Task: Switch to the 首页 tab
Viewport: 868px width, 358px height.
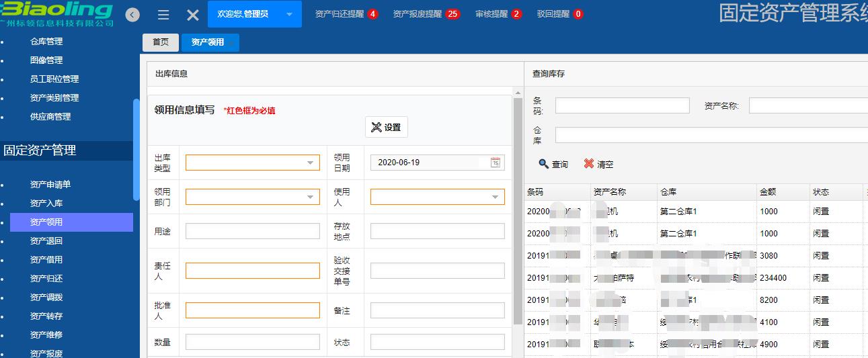Action: point(161,42)
